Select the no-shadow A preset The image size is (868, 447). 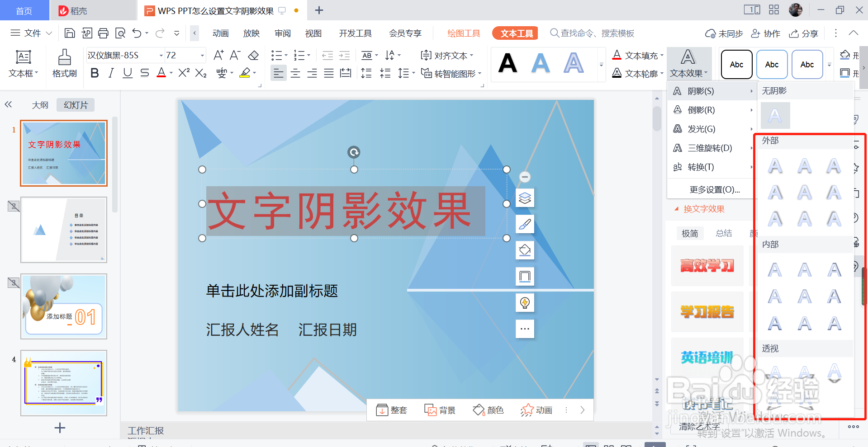(x=775, y=115)
